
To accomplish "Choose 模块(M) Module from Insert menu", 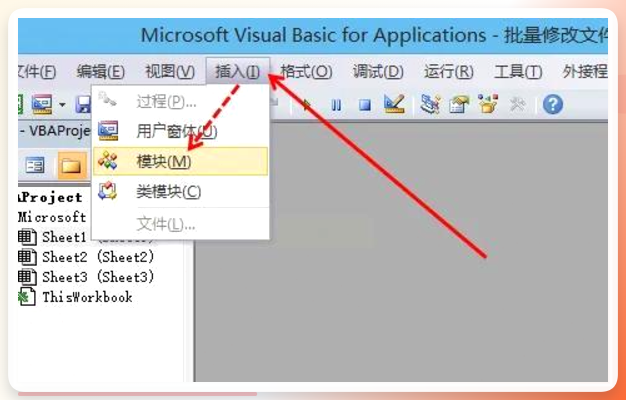I will [x=180, y=161].
